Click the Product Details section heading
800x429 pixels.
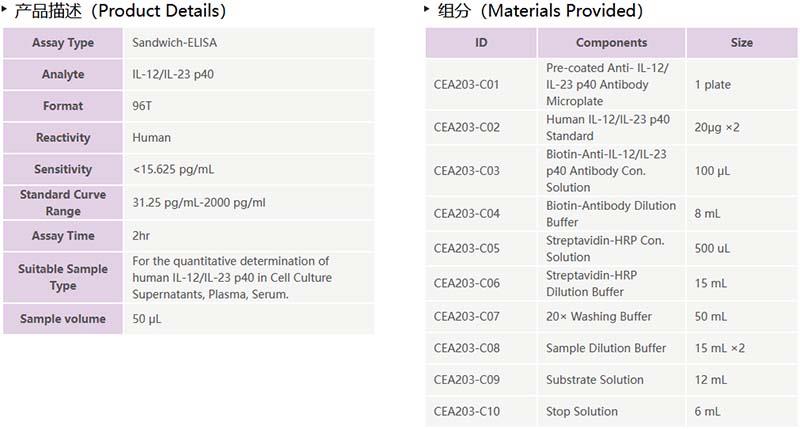[x=120, y=11]
